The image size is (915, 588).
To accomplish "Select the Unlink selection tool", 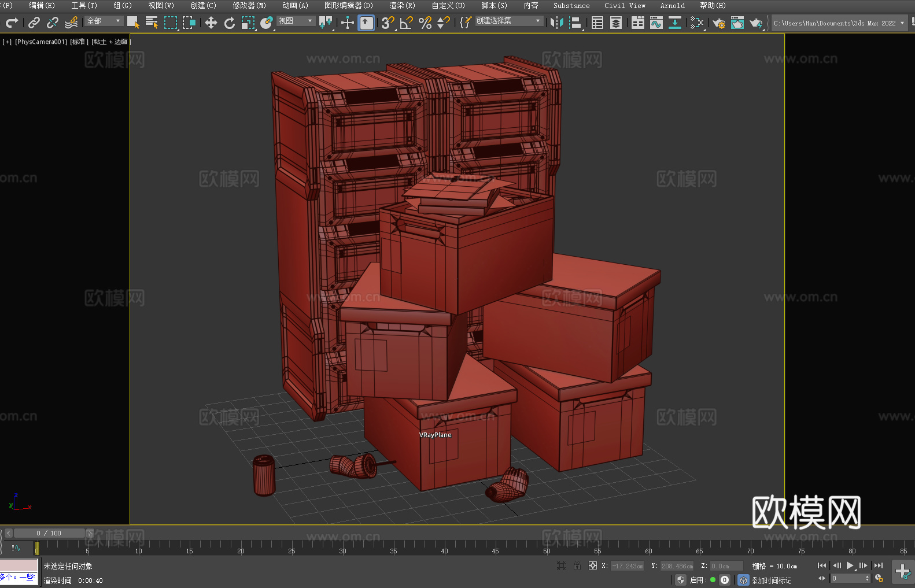I will (x=53, y=23).
